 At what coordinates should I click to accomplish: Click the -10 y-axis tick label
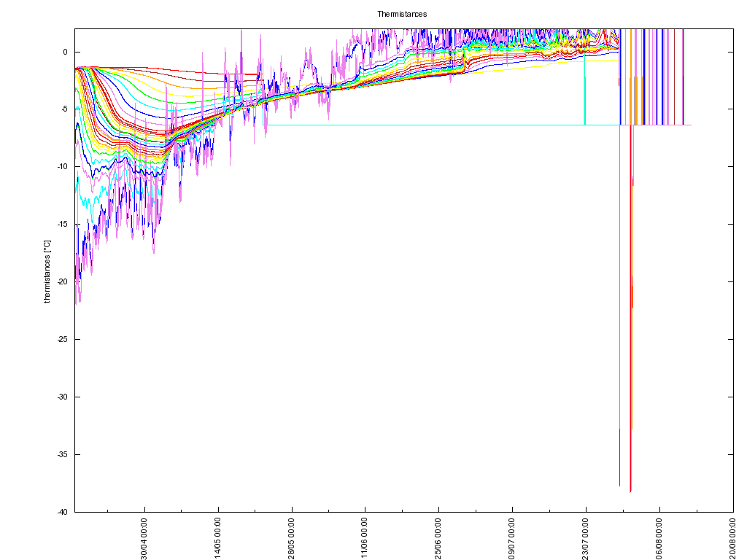click(x=62, y=167)
